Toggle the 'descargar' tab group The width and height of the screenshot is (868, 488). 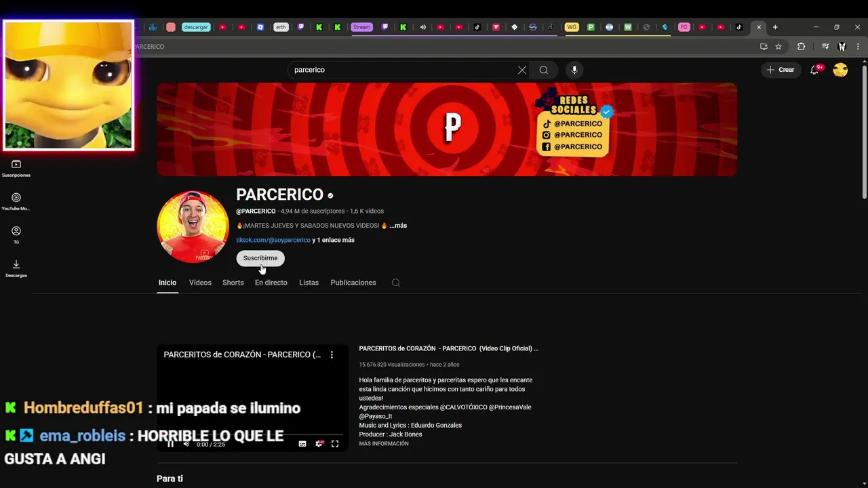click(196, 27)
